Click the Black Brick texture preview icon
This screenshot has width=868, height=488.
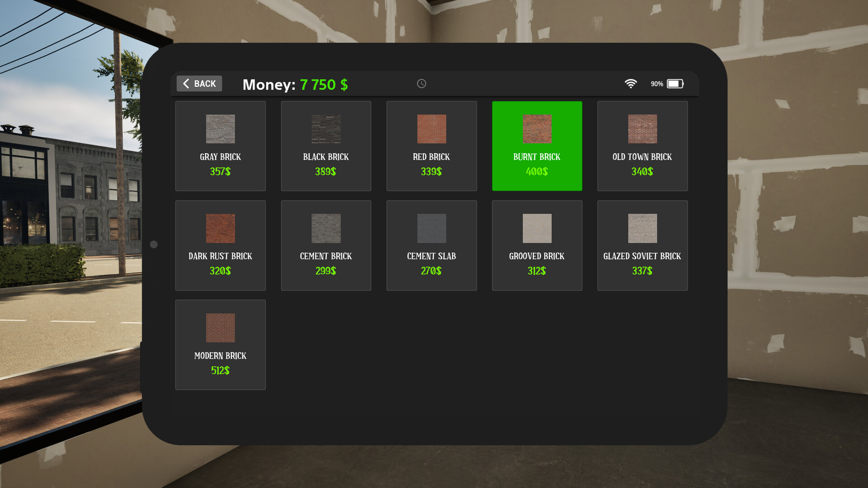point(325,129)
